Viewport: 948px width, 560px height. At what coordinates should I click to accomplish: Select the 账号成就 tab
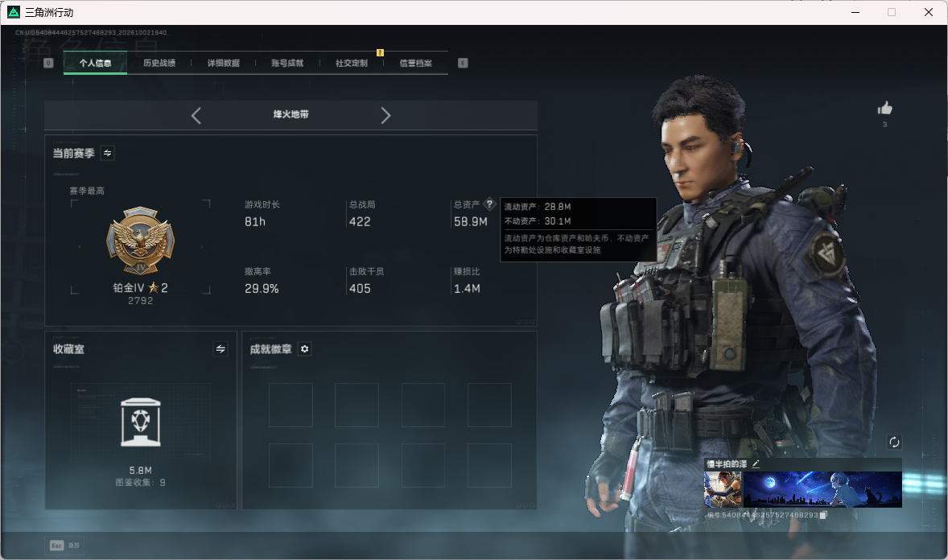(287, 63)
